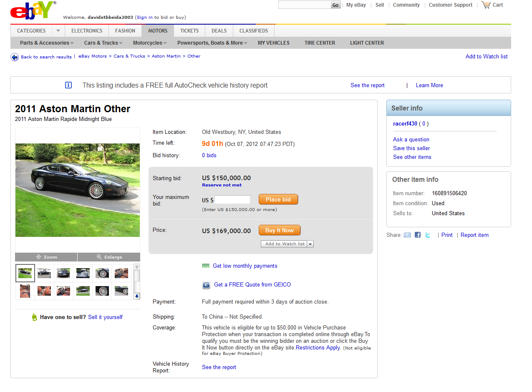Select the MOTORS tab

pos(158,31)
